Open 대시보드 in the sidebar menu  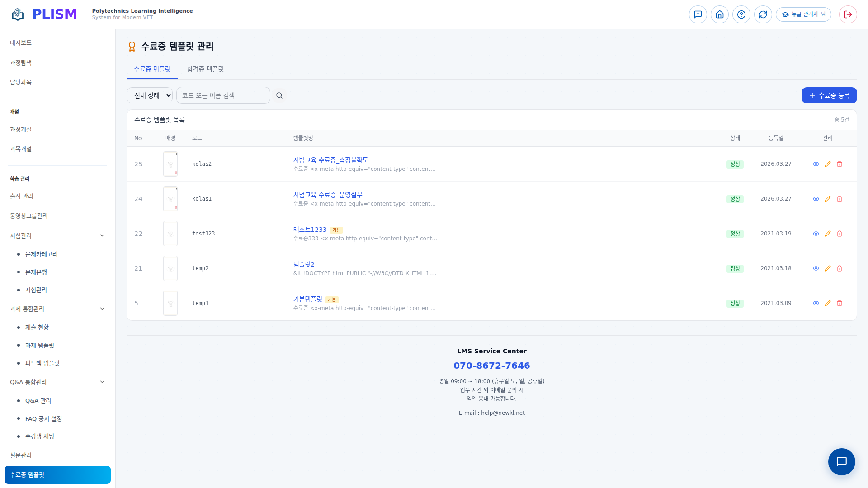click(21, 42)
